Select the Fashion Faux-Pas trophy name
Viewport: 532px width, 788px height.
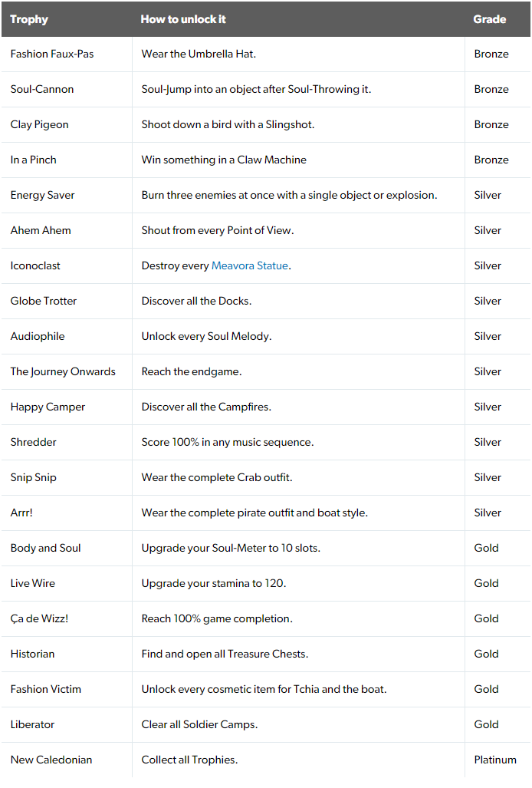pyautogui.click(x=51, y=54)
